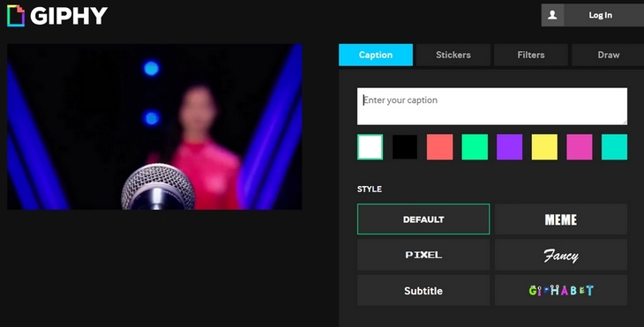
Task: Select the PIXEL caption style
Action: (x=423, y=255)
